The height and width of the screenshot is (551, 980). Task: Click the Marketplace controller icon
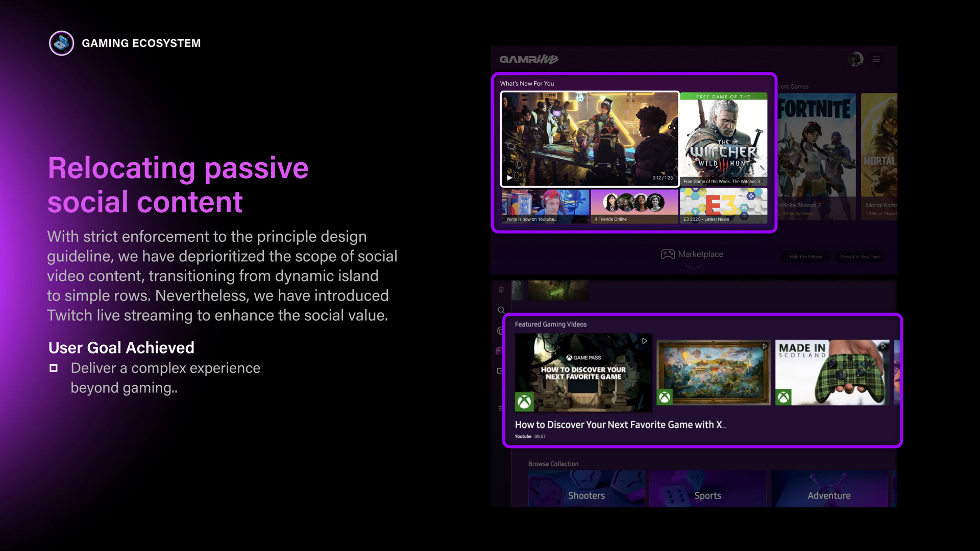[668, 254]
